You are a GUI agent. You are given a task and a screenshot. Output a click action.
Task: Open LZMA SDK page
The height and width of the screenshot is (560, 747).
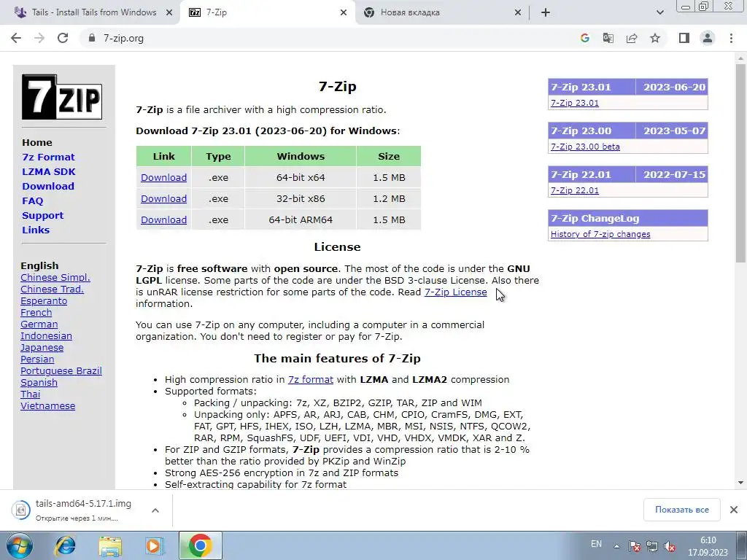49,171
